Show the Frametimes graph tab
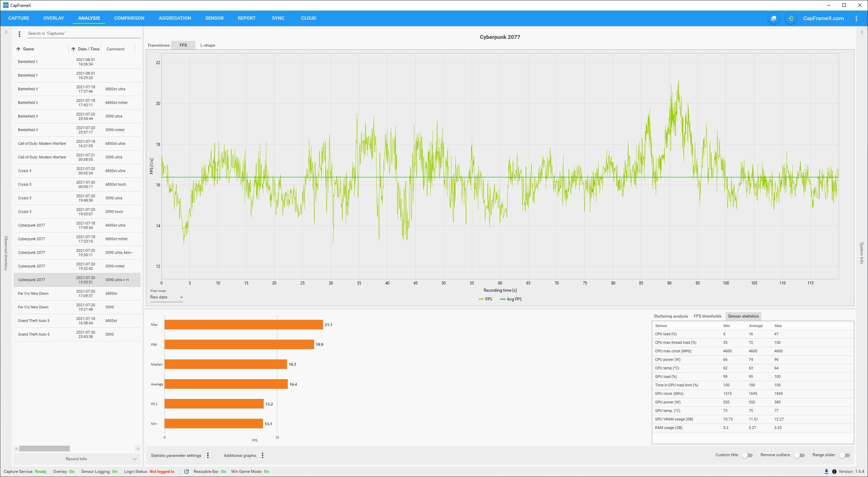 pos(158,45)
